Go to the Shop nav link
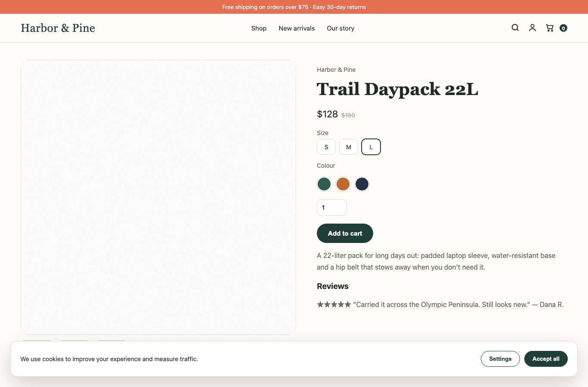The height and width of the screenshot is (387, 588). 259,28
